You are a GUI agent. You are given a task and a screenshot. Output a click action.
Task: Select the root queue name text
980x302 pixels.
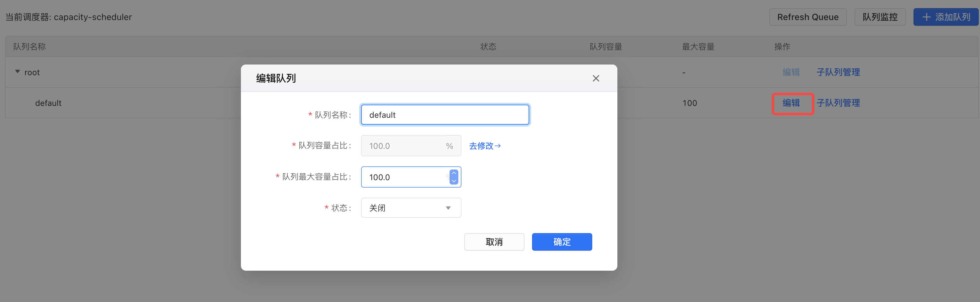tap(32, 72)
